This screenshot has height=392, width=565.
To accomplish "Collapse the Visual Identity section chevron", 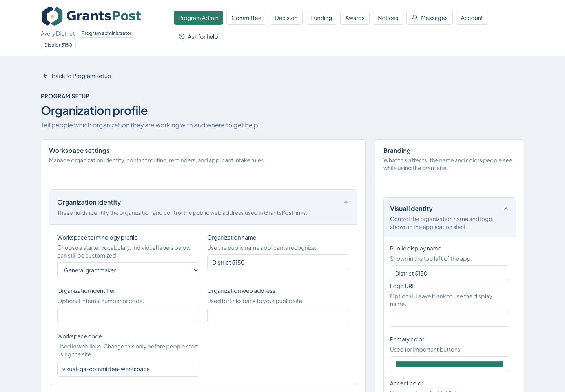I will click(506, 209).
